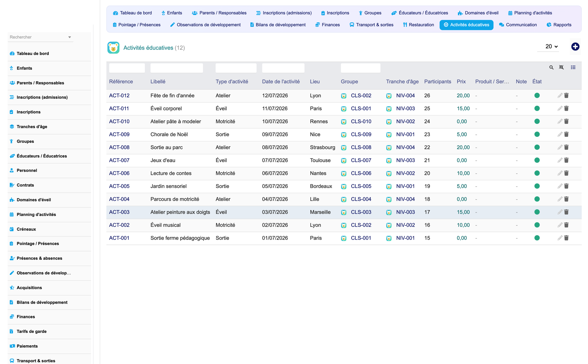Edit ACT-003 with its pencil icon
Screen dimensions: 588x364
[560, 212]
